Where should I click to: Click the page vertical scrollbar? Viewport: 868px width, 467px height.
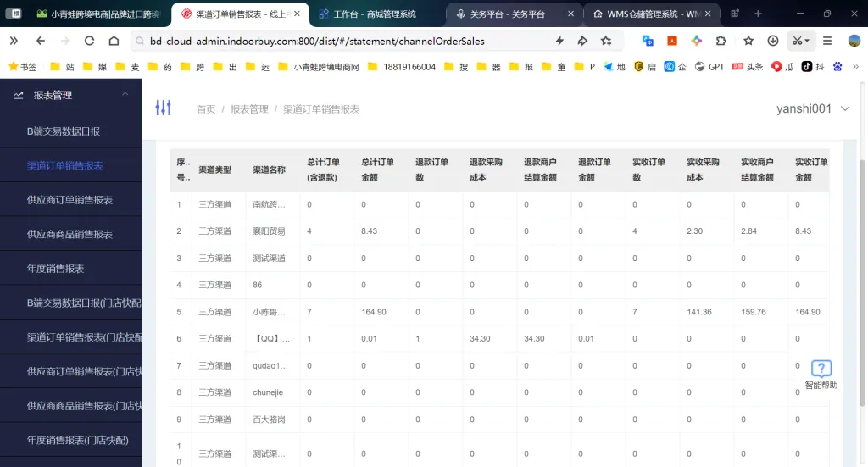[861, 282]
